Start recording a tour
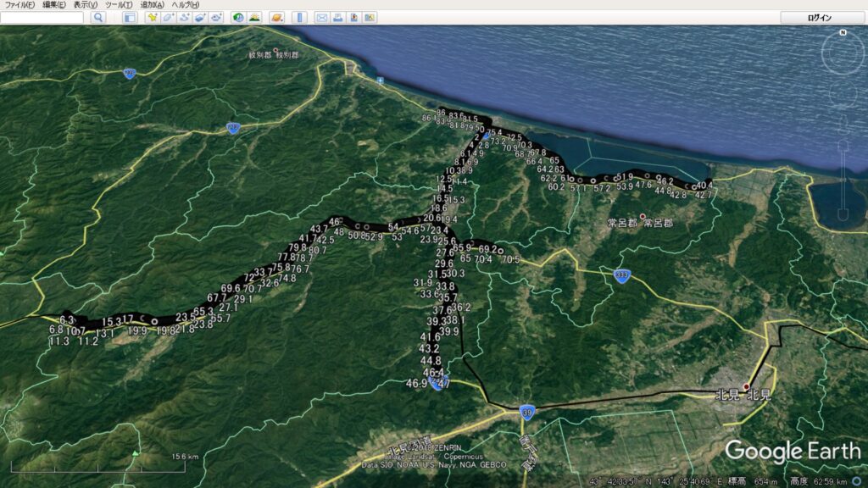Screen dimensions: 868x488 click(x=215, y=17)
